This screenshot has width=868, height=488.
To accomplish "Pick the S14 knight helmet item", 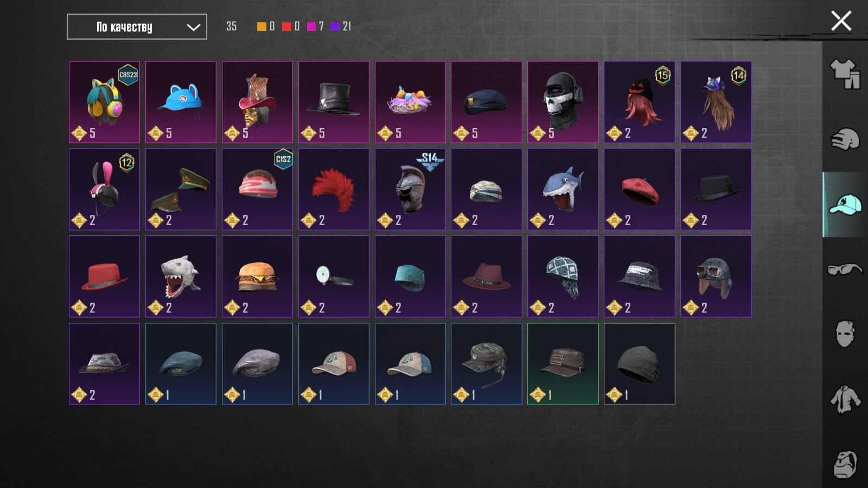I will click(x=410, y=189).
